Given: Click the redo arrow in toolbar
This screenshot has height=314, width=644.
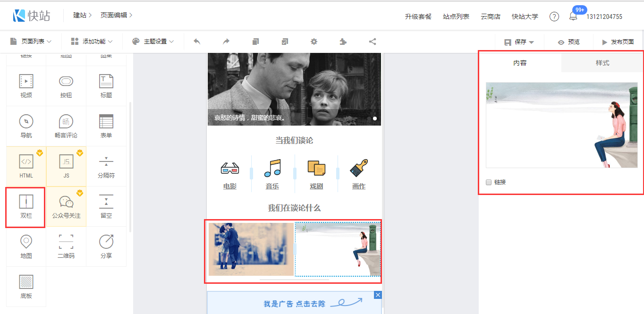Looking at the screenshot, I should pyautogui.click(x=226, y=42).
